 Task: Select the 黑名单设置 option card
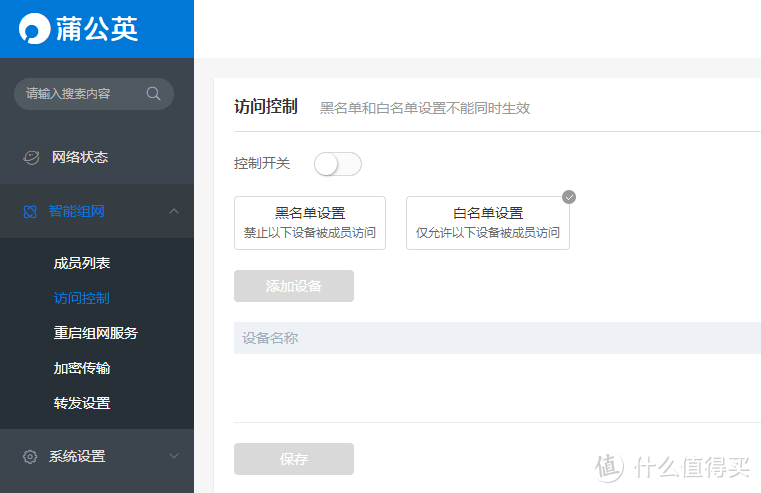(310, 223)
